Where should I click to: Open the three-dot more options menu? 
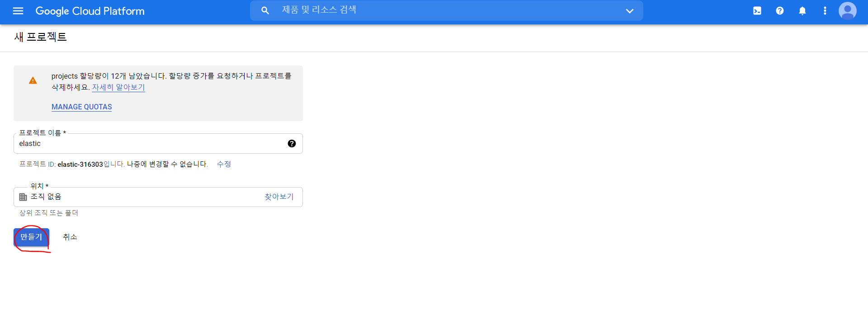pyautogui.click(x=825, y=11)
